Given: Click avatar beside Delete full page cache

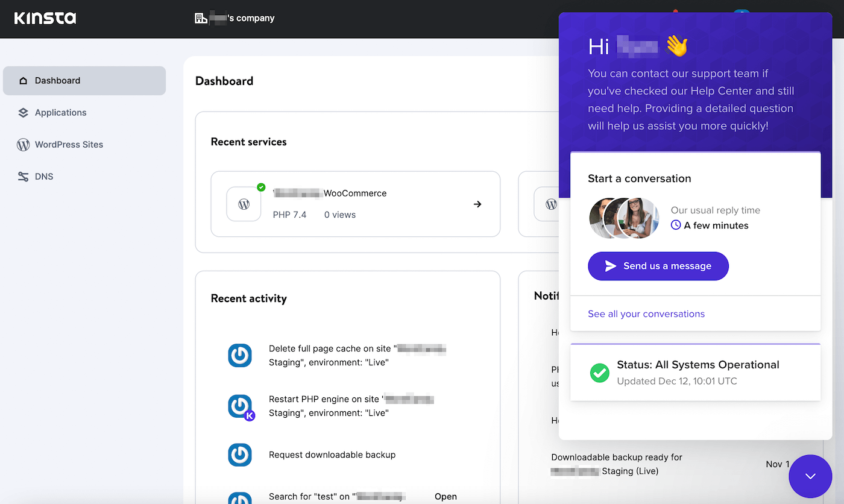Looking at the screenshot, I should 240,356.
